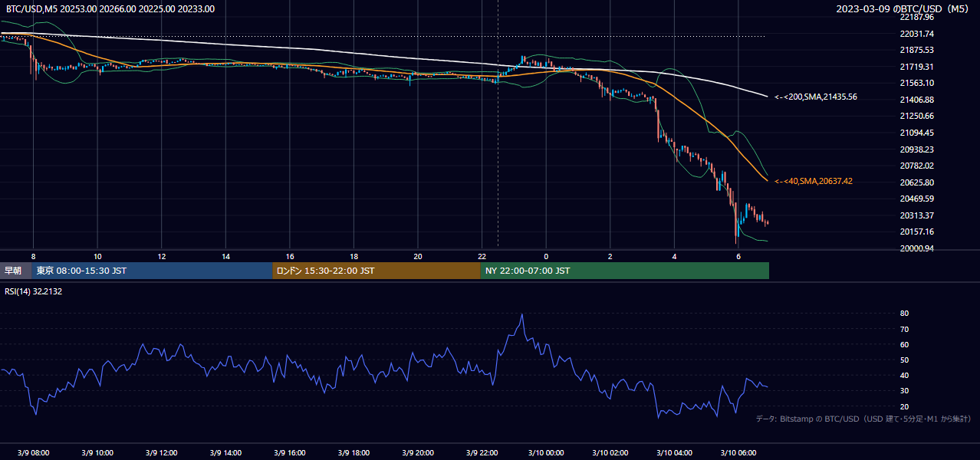The image size is (980, 460).
Task: Click hour label 12 under the price chart
Action: click(x=162, y=256)
